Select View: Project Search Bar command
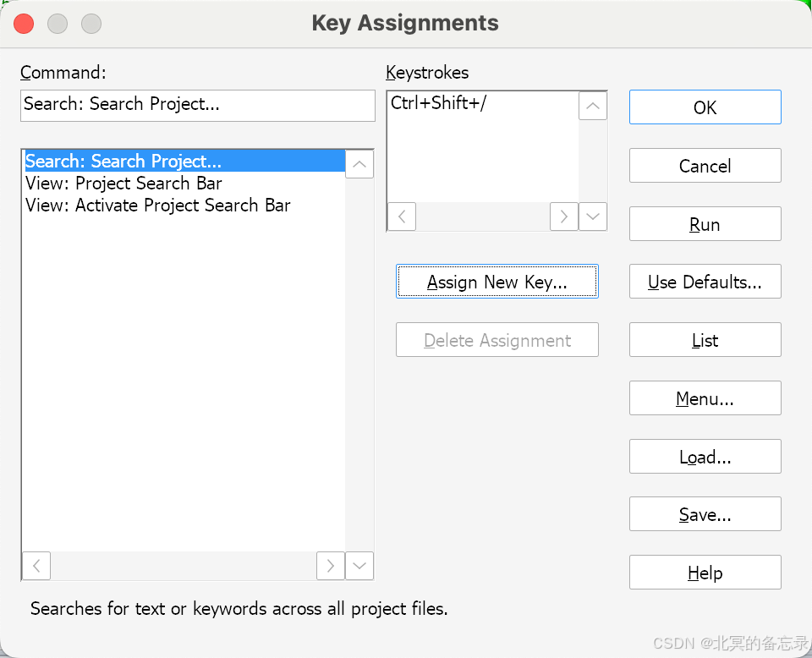This screenshot has width=812, height=658. point(123,184)
